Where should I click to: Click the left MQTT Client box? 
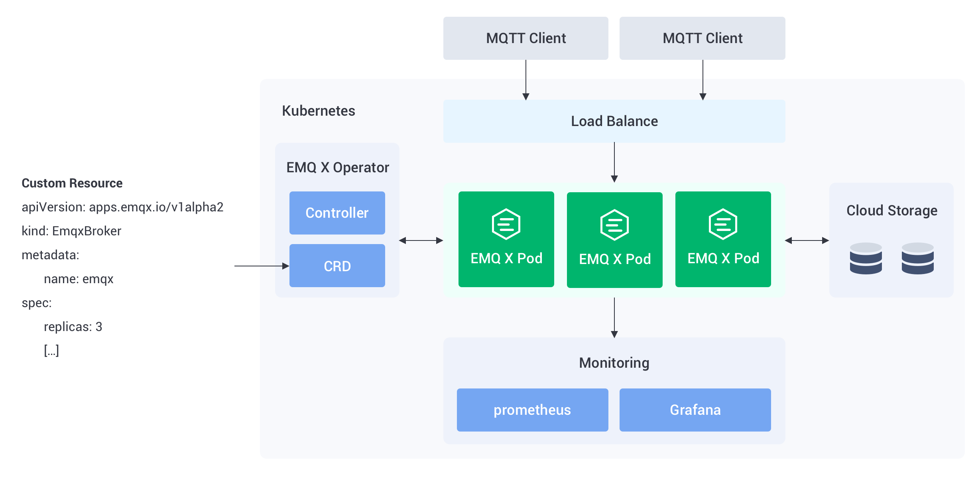[x=525, y=38]
